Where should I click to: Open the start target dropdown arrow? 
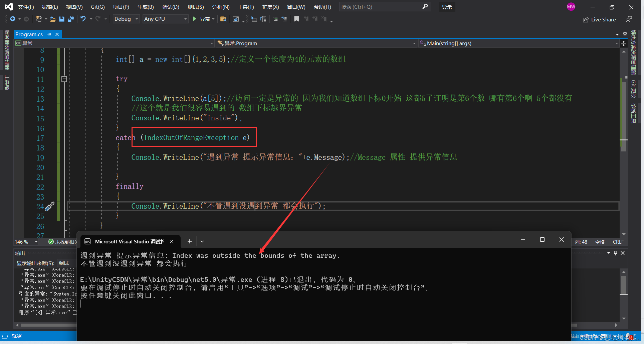pyautogui.click(x=213, y=19)
